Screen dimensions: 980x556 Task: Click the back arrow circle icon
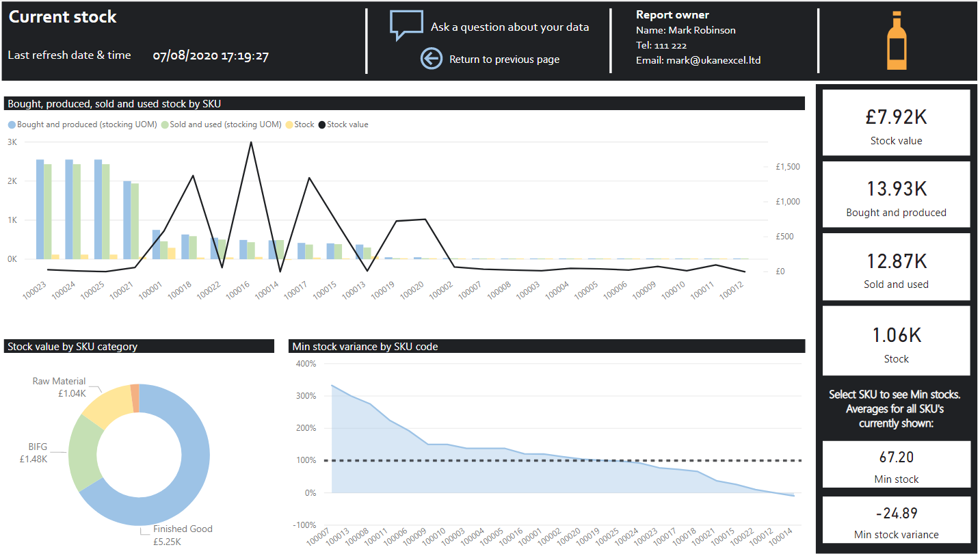[431, 59]
